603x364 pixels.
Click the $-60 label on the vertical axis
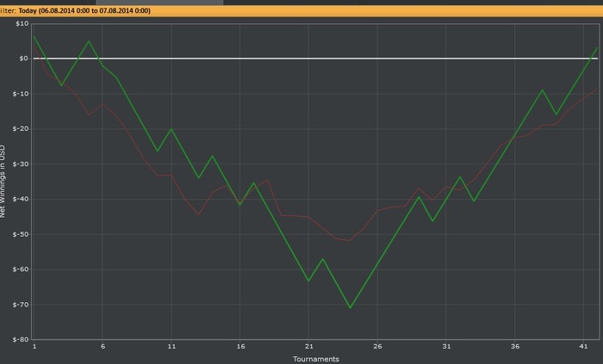pos(21,269)
